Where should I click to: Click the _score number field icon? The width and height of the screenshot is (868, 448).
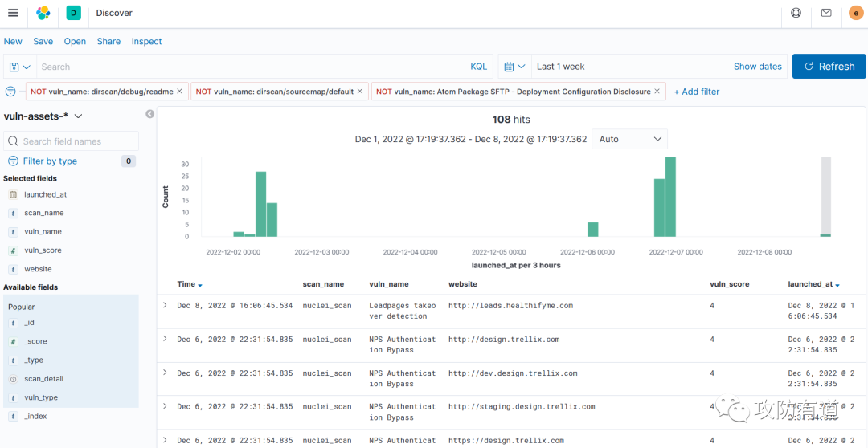pos(14,342)
